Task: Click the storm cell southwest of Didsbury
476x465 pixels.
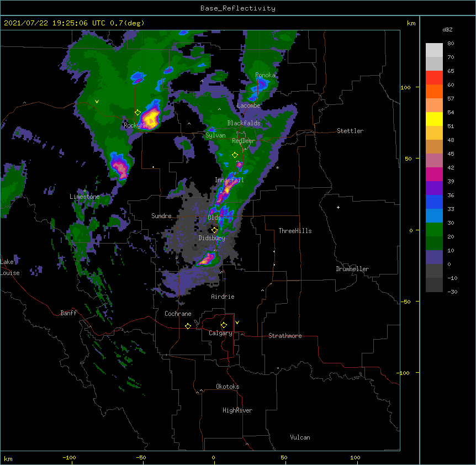Action: coord(207,259)
